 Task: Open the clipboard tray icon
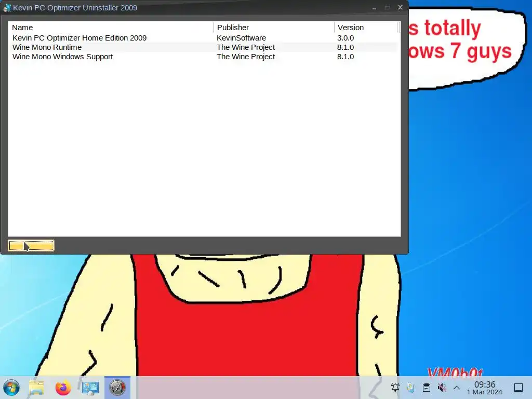427,388
